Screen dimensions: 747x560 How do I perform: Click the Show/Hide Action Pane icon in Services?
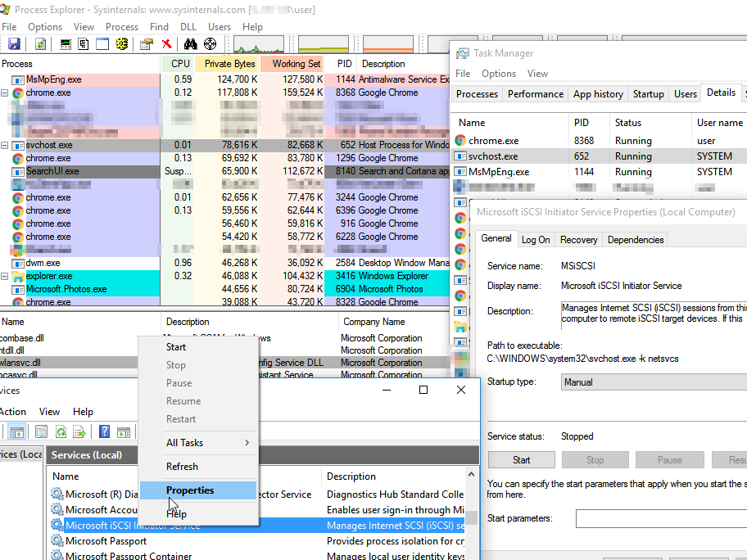coord(124,432)
